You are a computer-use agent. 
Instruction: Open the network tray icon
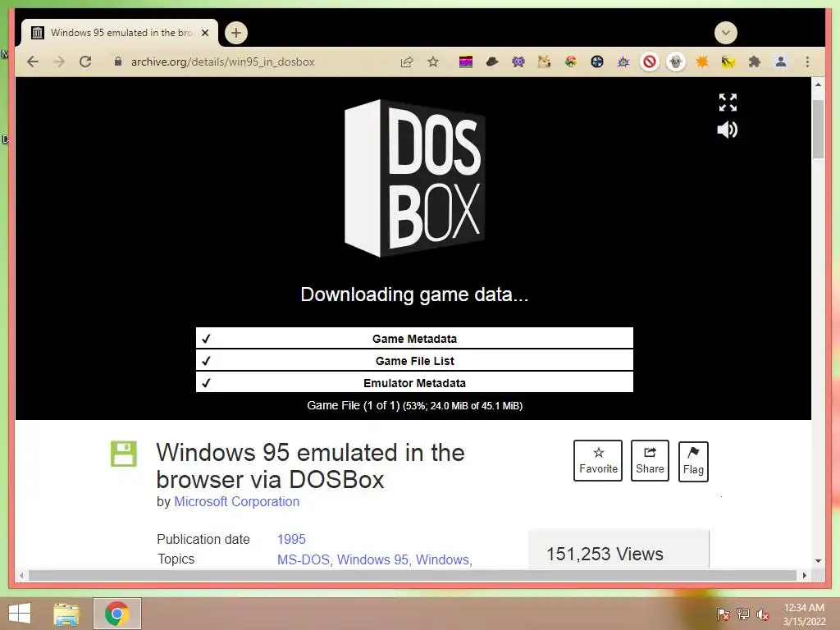(x=743, y=614)
